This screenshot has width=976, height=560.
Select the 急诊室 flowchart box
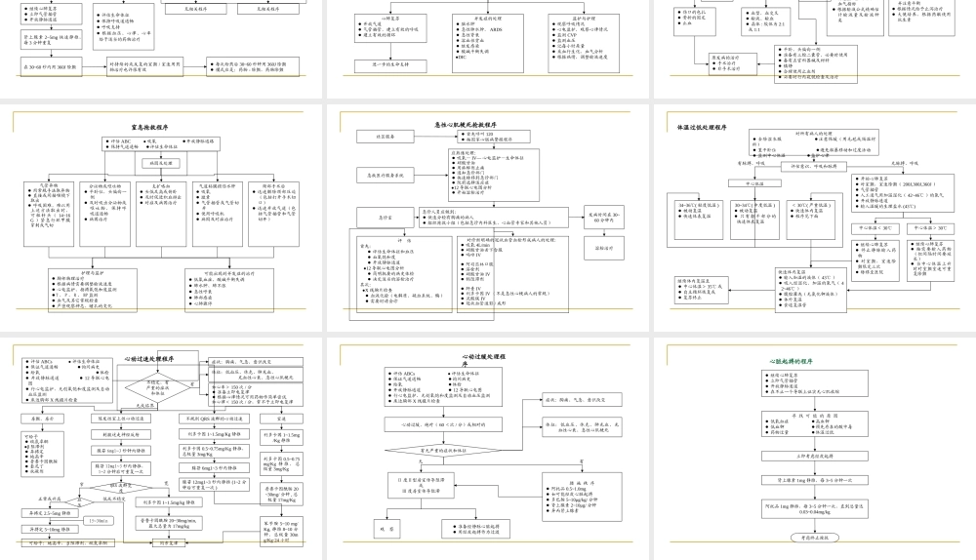[x=386, y=217]
